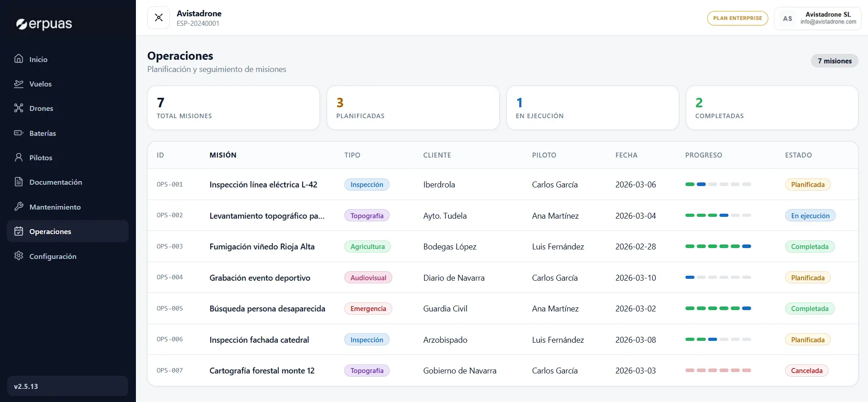Click the Cancelada status badge for OPS-007
This screenshot has width=868, height=402.
[x=806, y=371]
